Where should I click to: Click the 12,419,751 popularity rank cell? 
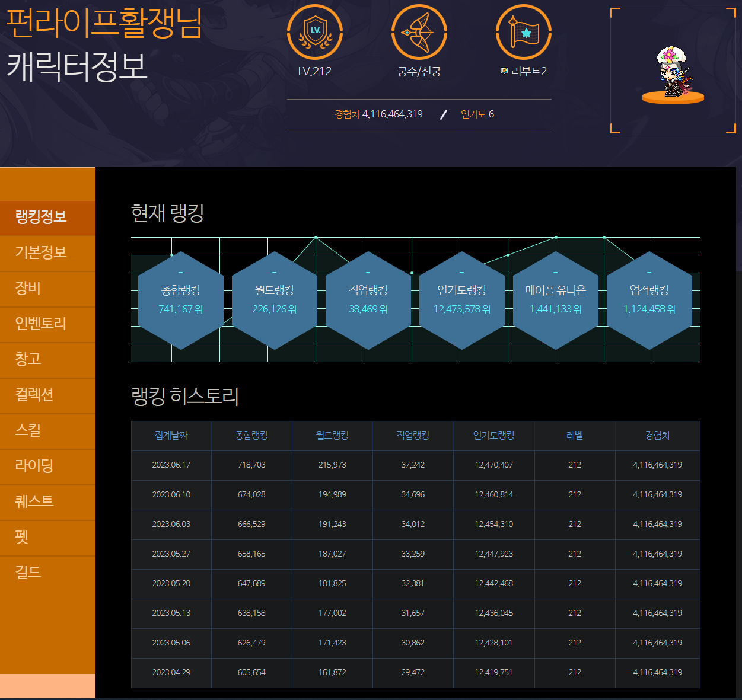pyautogui.click(x=493, y=673)
